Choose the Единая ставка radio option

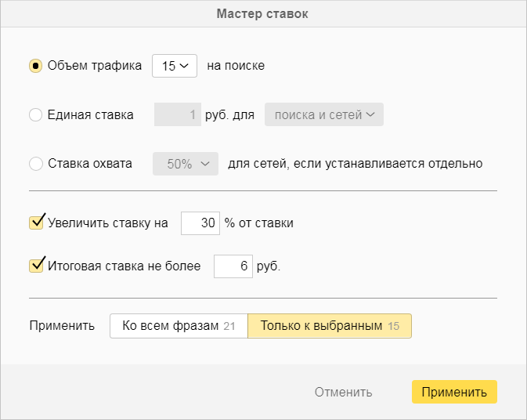pos(35,115)
